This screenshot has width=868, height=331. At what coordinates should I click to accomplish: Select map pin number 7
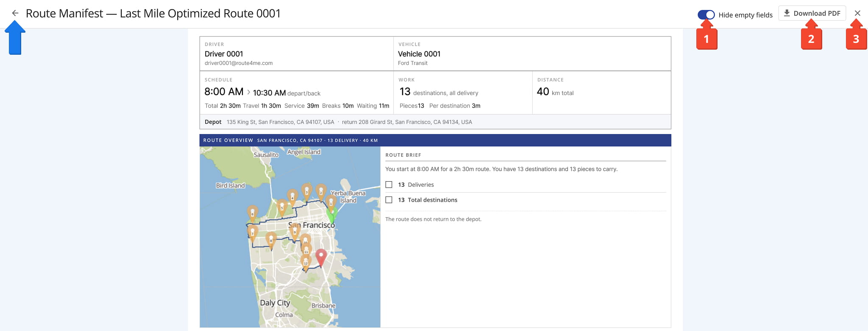click(253, 233)
